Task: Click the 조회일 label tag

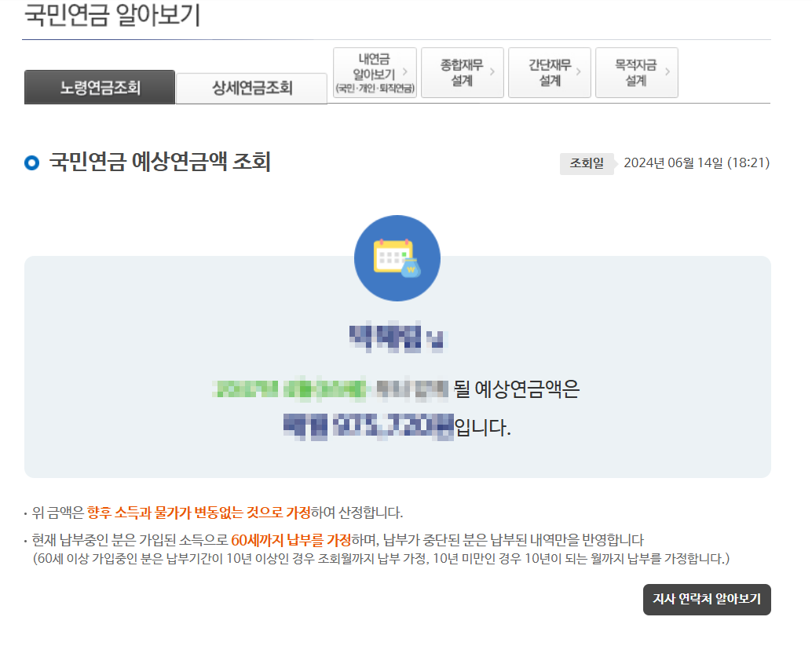Action: 587,163
